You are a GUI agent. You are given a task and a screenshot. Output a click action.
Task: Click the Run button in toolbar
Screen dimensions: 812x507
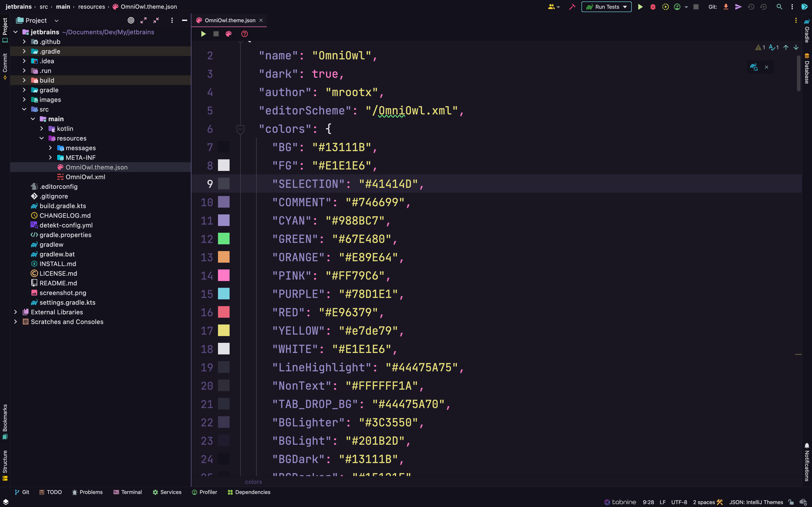639,7
